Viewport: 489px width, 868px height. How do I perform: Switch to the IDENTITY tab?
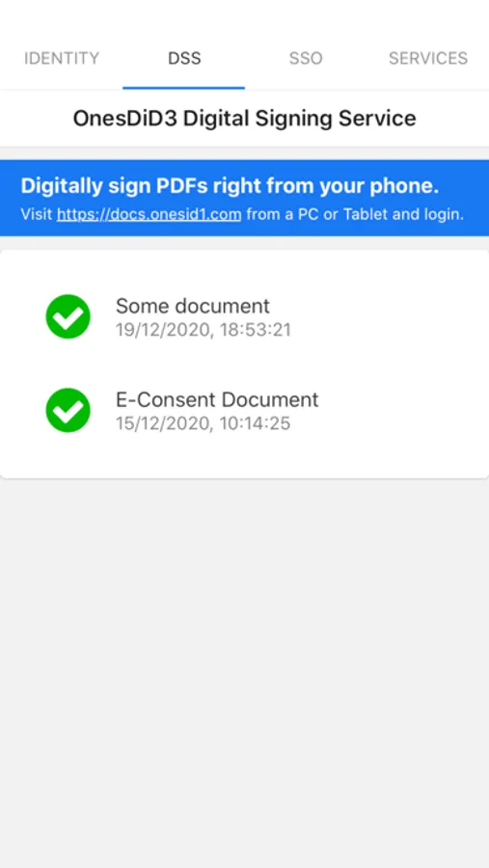[x=62, y=58]
